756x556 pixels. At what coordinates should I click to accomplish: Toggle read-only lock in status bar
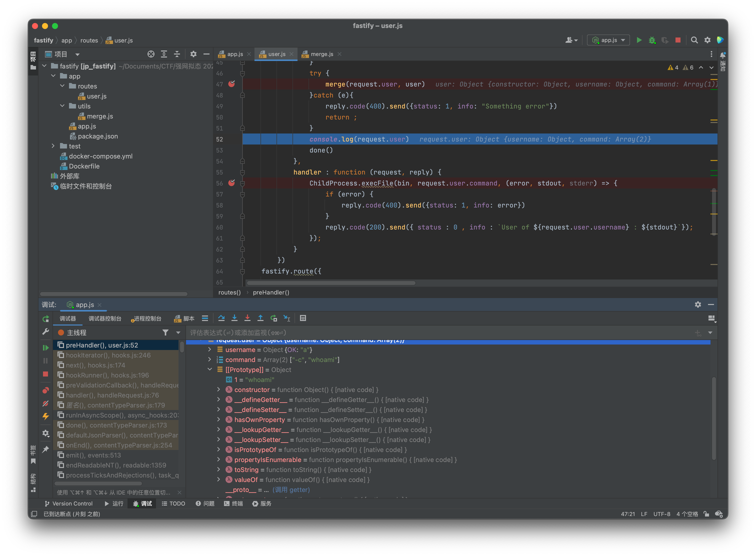tap(706, 513)
